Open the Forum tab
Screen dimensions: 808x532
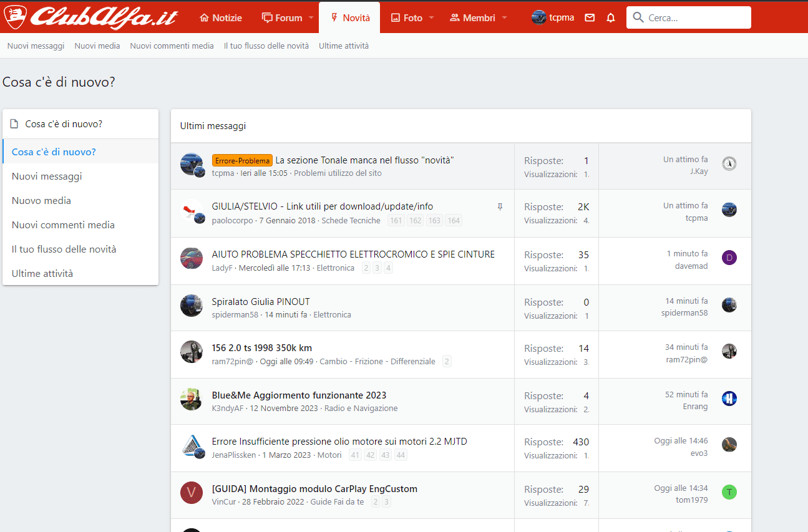coord(282,18)
